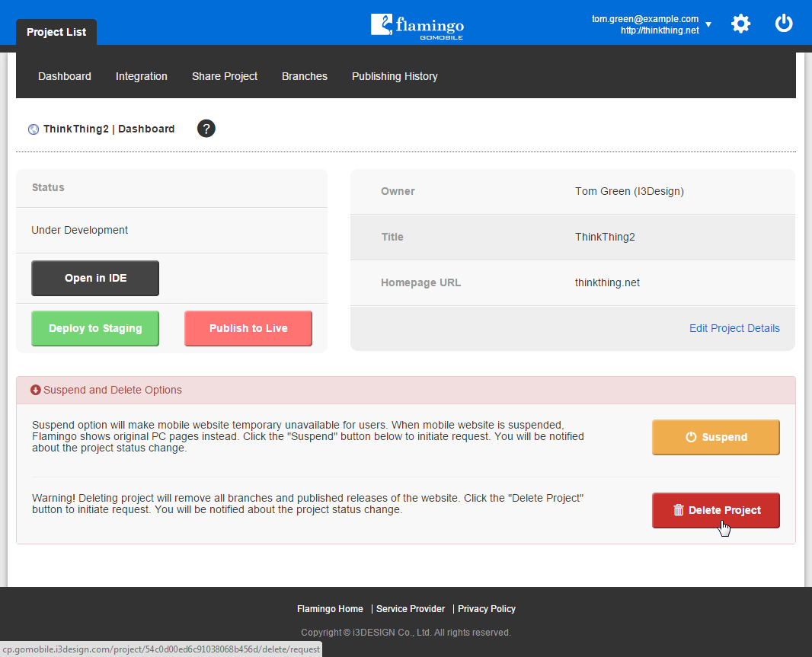Click the Homepage URL row label
Viewport: 812px width, 657px height.
tap(421, 282)
